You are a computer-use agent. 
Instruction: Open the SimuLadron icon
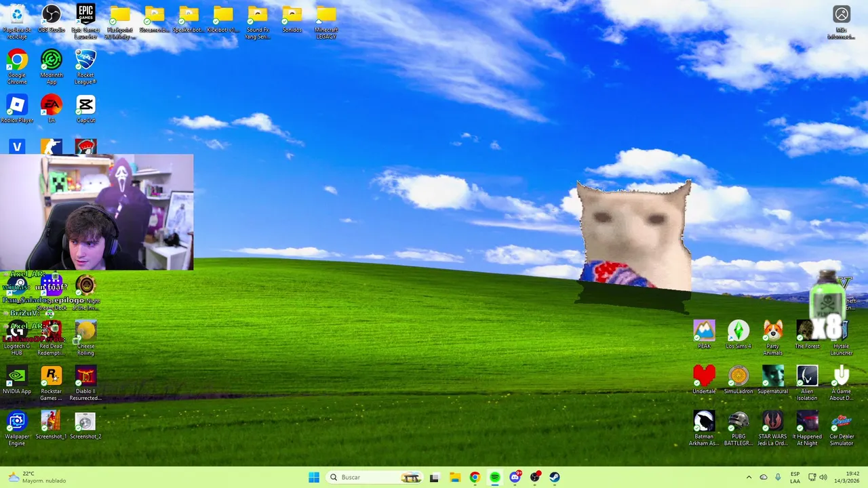[x=738, y=380]
